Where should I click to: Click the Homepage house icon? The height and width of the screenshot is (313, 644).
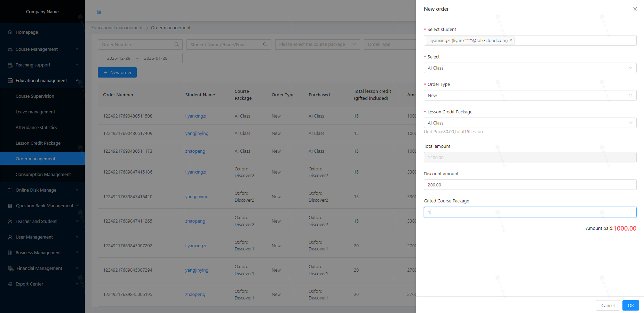pyautogui.click(x=10, y=32)
